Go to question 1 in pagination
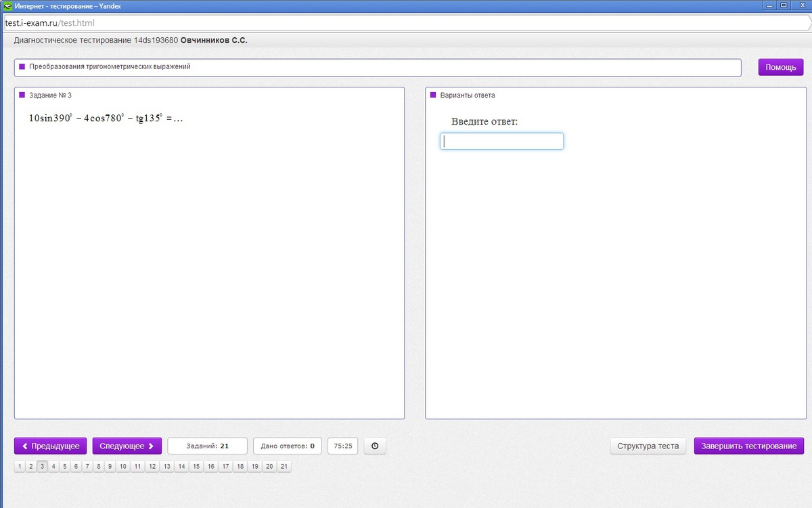812x508 pixels. pyautogui.click(x=20, y=466)
